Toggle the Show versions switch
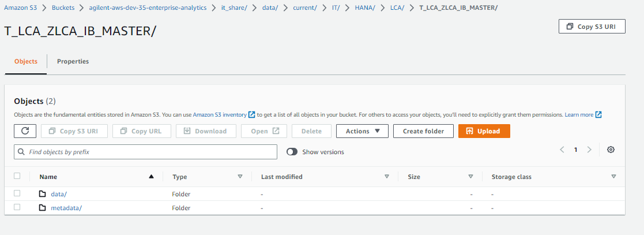This screenshot has width=644, height=235. (292, 152)
